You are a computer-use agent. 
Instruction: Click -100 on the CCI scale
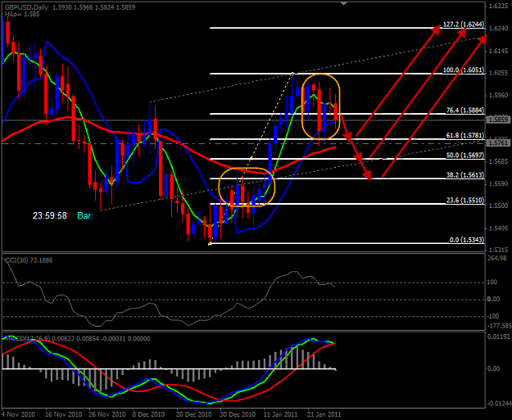[494, 316]
